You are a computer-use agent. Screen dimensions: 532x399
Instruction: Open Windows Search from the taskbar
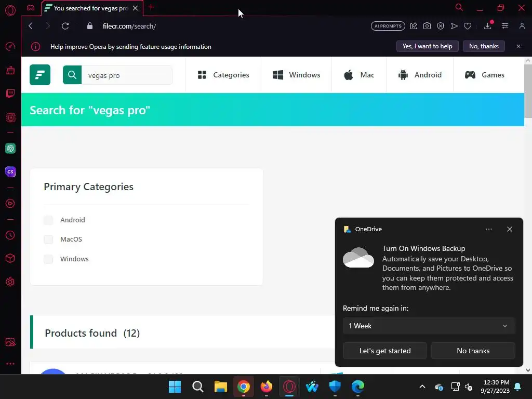click(198, 387)
